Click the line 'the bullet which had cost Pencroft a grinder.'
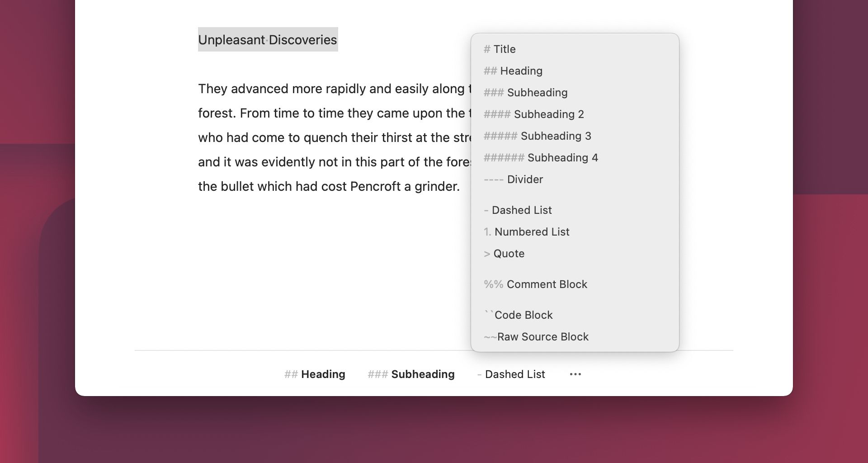Image resolution: width=868 pixels, height=463 pixels. pyautogui.click(x=329, y=186)
